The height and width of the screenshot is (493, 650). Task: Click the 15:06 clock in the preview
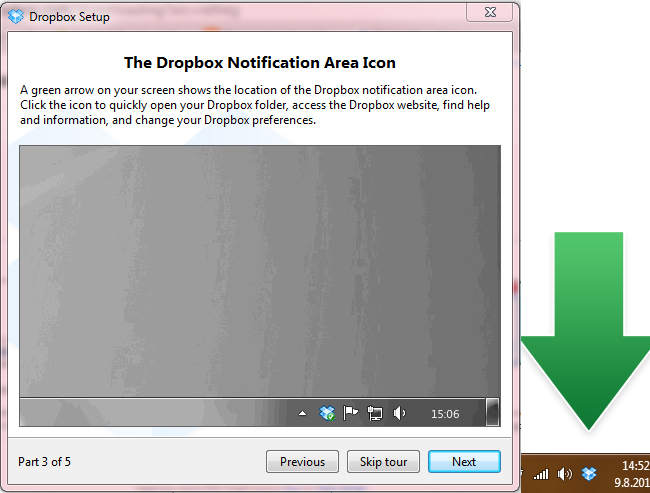tap(445, 413)
